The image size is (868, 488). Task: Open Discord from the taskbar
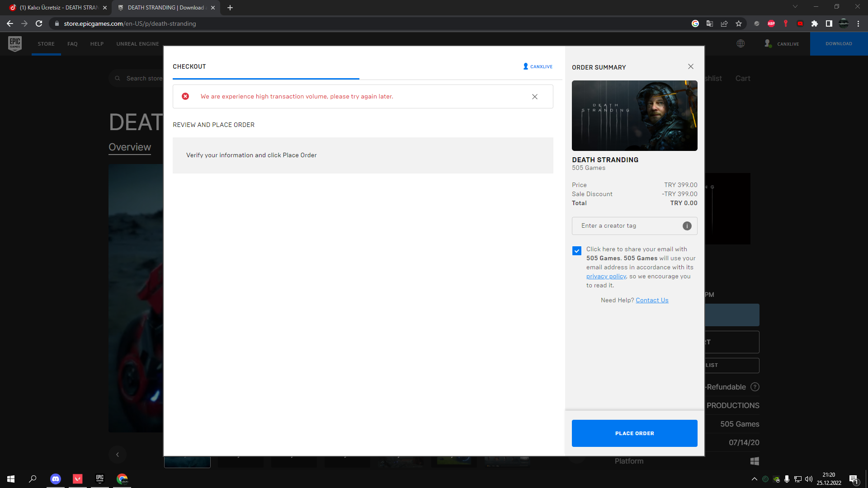56,479
